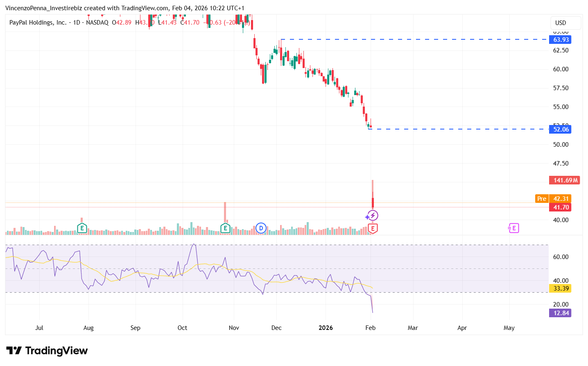The image size is (588, 366).
Task: Select the yellow 33.39 RSI average label
Action: tap(561, 288)
